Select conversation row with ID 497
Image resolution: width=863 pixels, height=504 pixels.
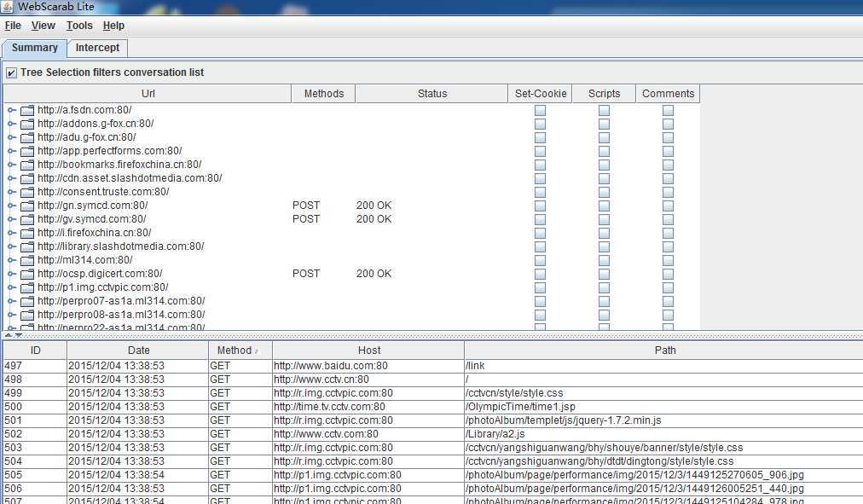tap(433, 366)
